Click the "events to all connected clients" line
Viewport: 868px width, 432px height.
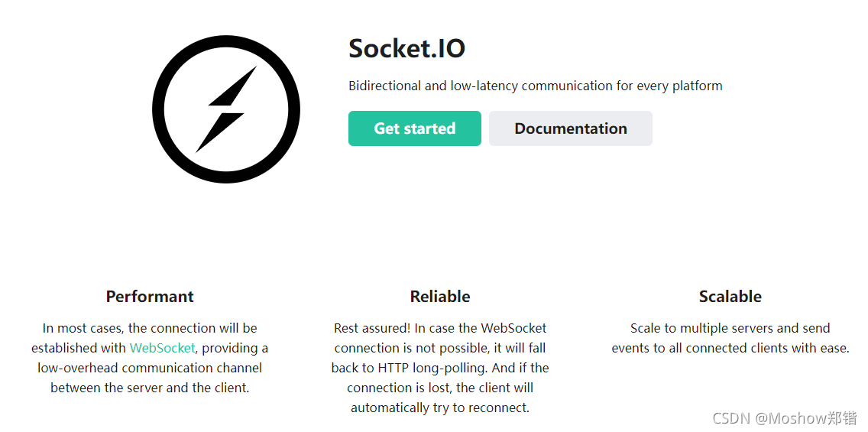[x=730, y=348]
